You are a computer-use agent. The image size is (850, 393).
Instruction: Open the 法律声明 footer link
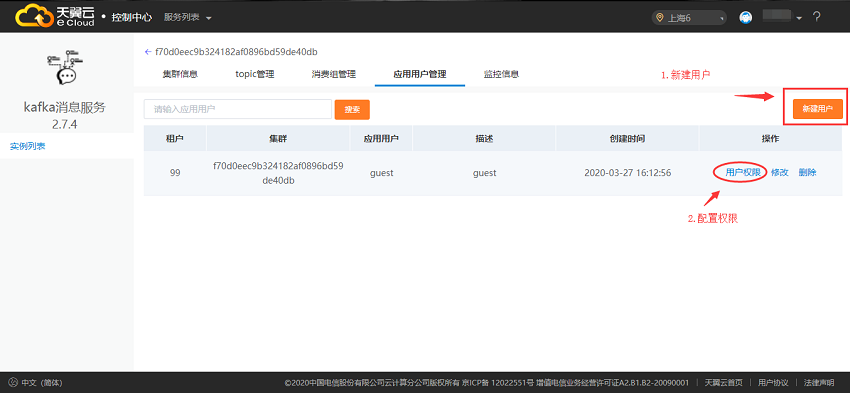click(x=819, y=383)
